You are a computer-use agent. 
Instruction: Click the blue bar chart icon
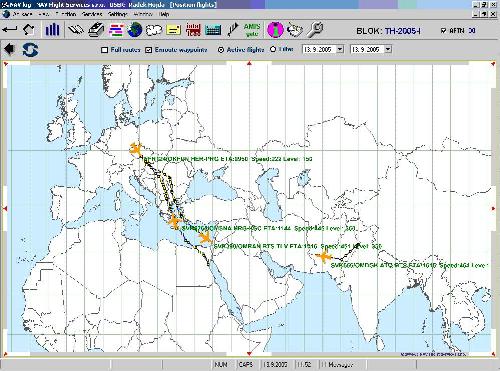pyautogui.click(x=52, y=30)
